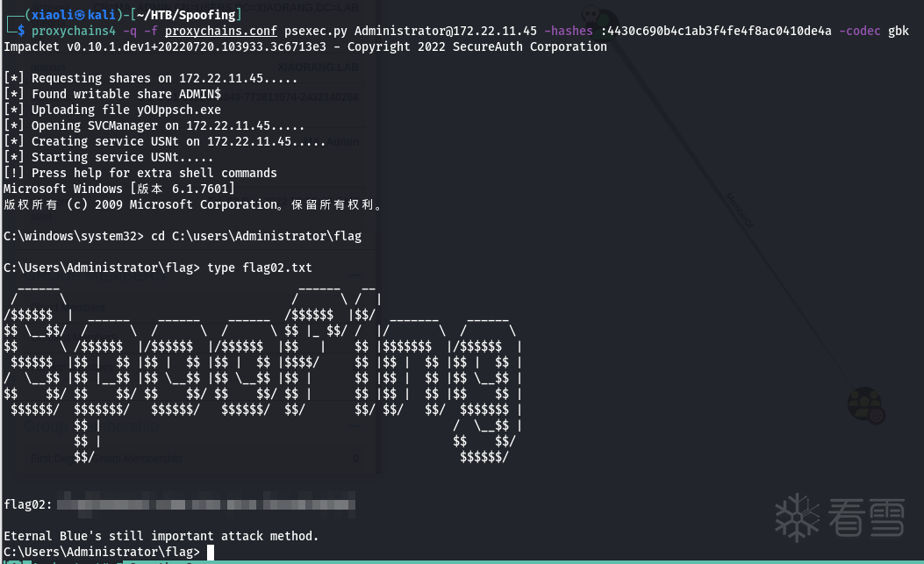Click the "cd C:\users\Administrator\flag" command
Viewport: 924px width, 564px height.
pyautogui.click(x=256, y=236)
